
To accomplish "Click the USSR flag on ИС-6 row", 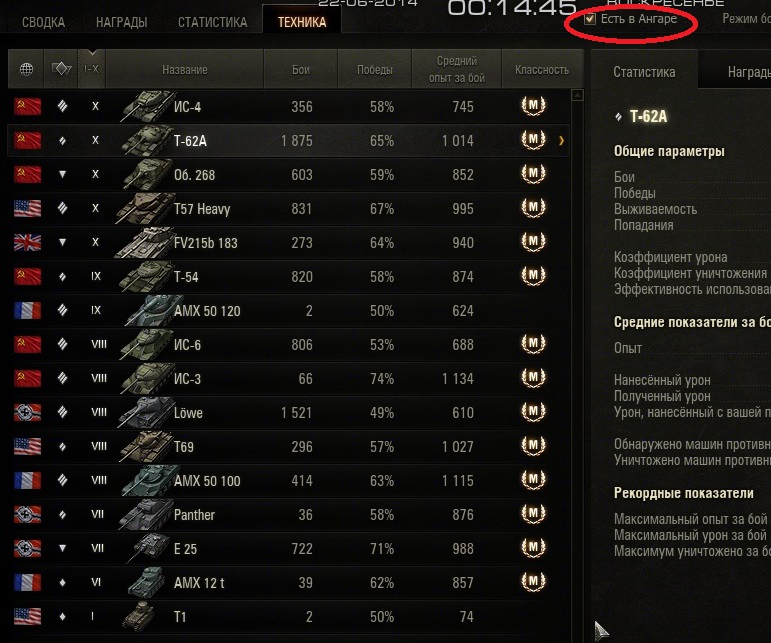I will point(28,344).
